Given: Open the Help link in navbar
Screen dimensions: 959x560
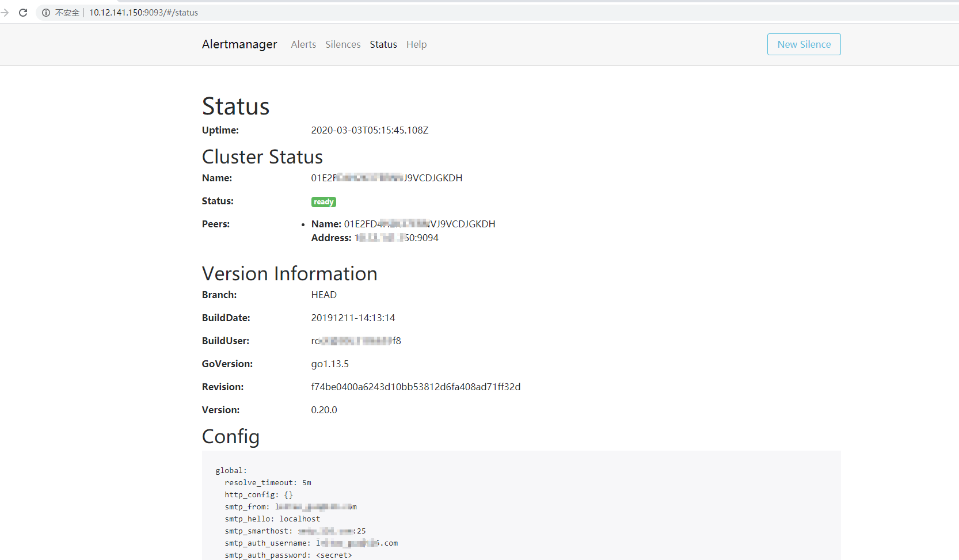Looking at the screenshot, I should click(417, 44).
